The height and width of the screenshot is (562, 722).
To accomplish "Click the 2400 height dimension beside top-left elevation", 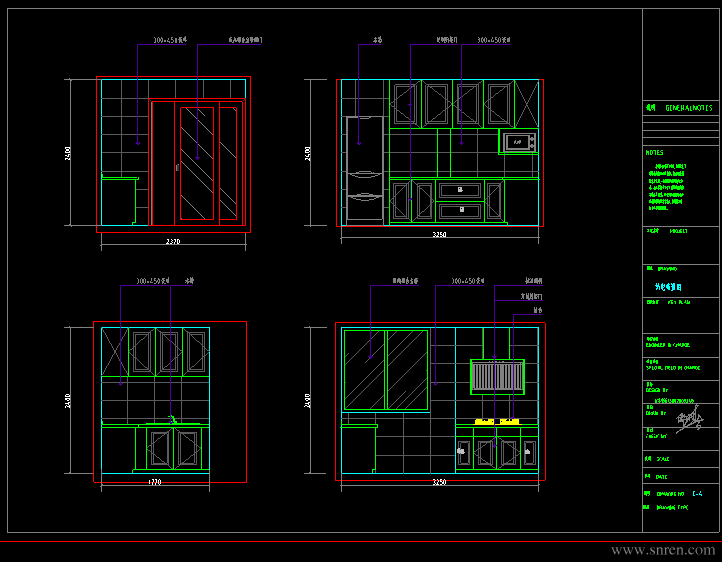I will pyautogui.click(x=68, y=153).
